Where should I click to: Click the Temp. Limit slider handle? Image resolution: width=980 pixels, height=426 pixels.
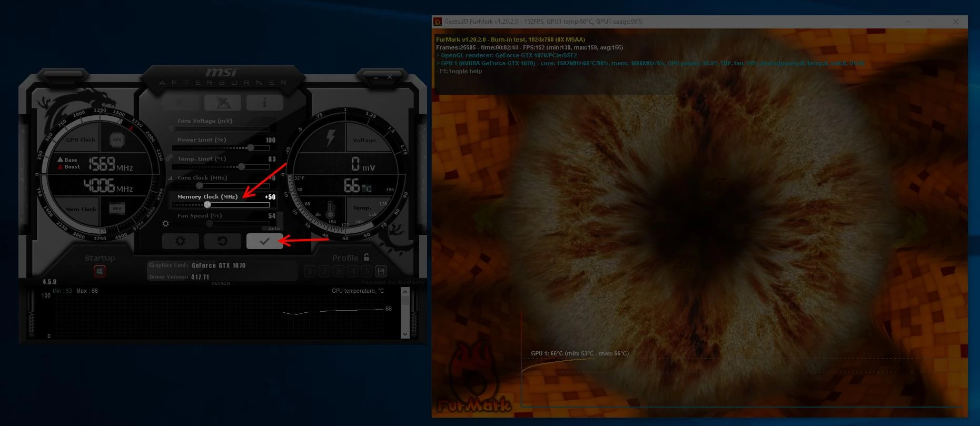pyautogui.click(x=241, y=166)
